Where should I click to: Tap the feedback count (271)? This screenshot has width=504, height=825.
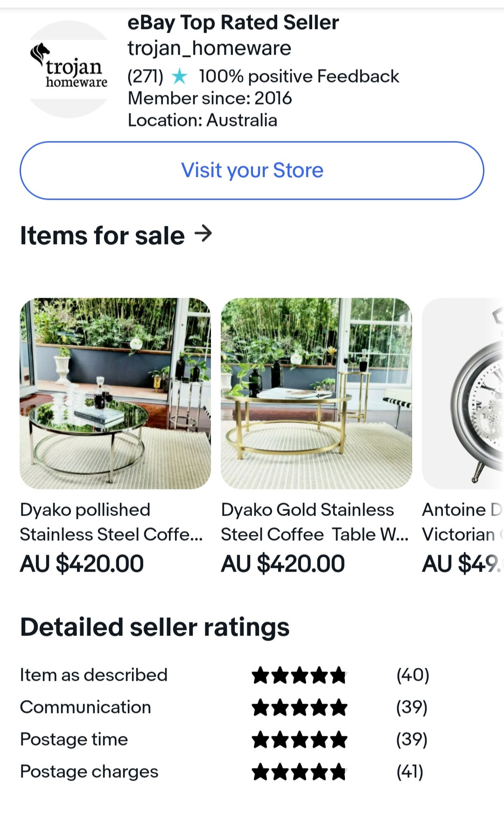pyautogui.click(x=145, y=76)
